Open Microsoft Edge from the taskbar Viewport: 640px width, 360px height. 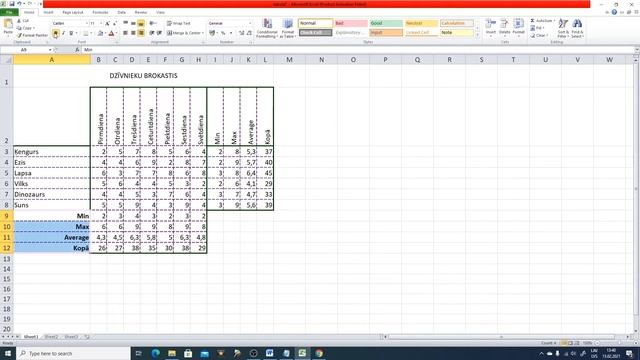(x=156, y=353)
